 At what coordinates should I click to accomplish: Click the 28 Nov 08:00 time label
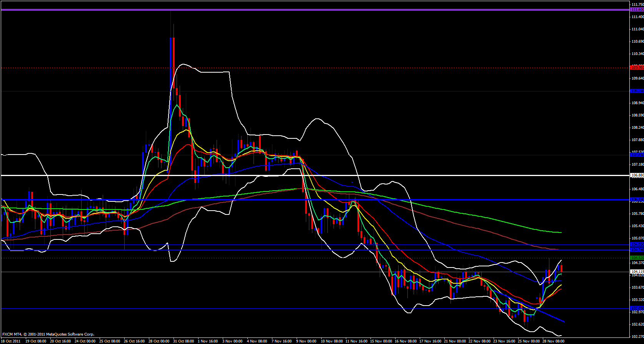pyautogui.click(x=553, y=341)
